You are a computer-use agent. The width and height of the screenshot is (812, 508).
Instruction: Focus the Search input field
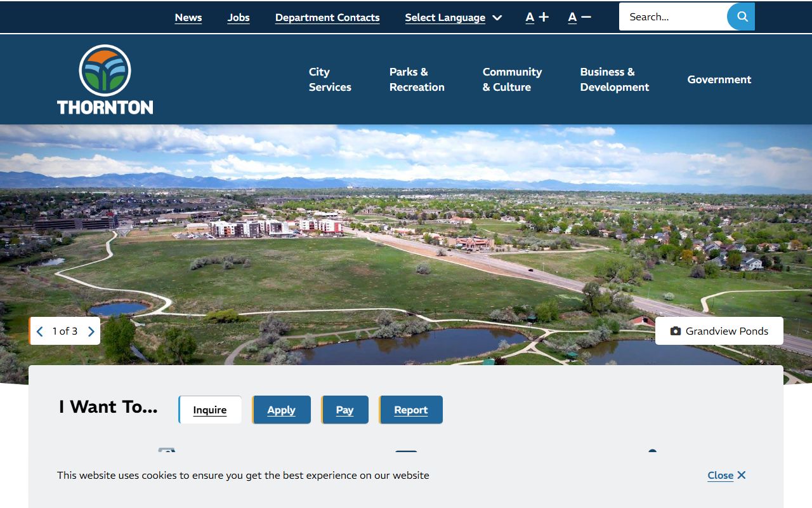673,17
